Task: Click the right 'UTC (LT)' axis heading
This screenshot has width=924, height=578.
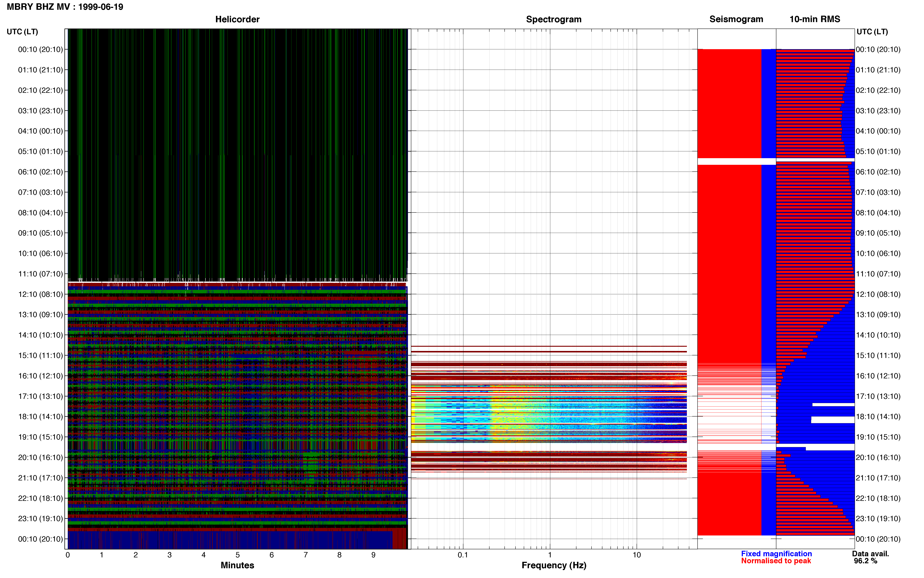Action: pos(872,32)
